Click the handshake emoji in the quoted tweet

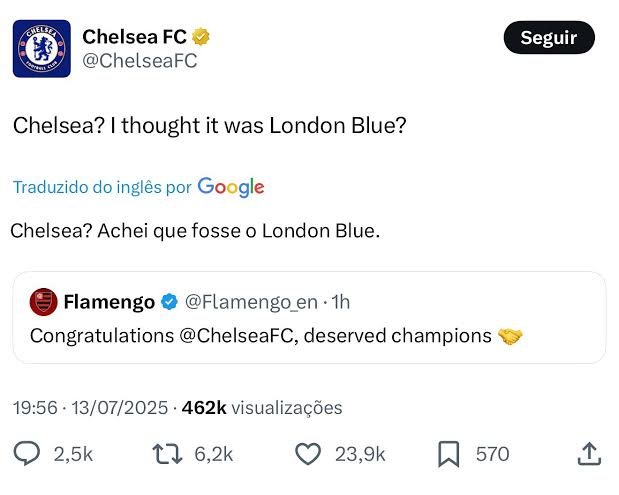510,336
